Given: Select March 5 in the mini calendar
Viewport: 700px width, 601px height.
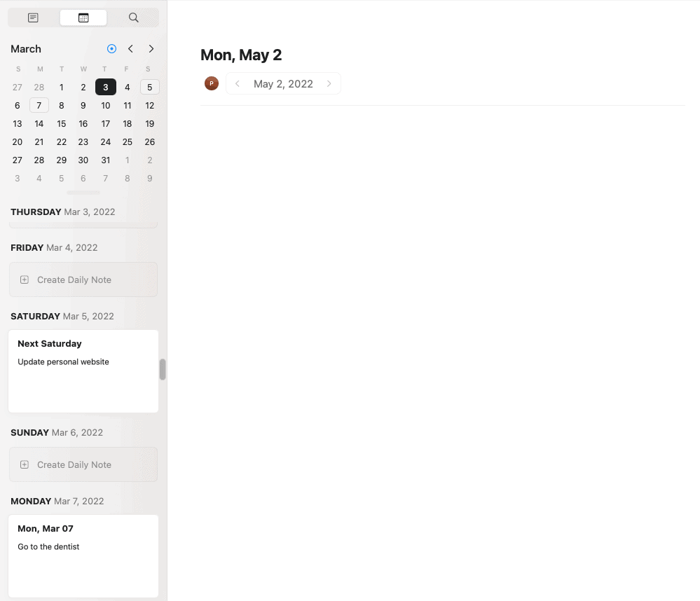Looking at the screenshot, I should [149, 87].
